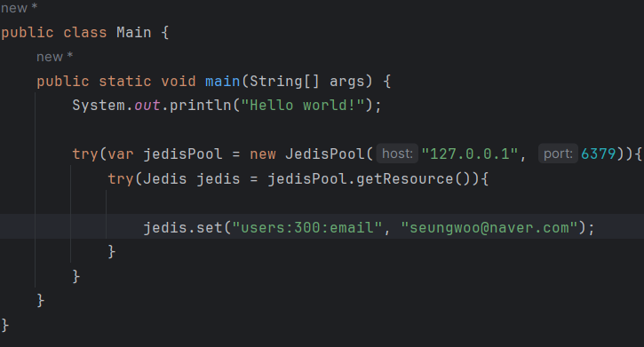This screenshot has width=644, height=347.
Task: Click the 'static' keyword in main declaration
Action: 125,82
